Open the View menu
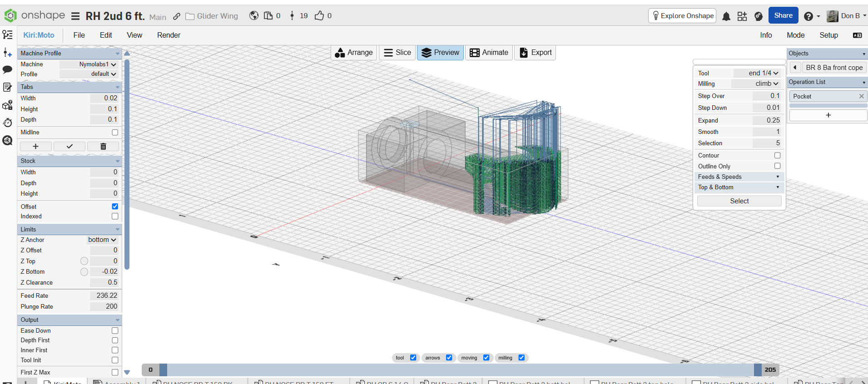 click(134, 35)
